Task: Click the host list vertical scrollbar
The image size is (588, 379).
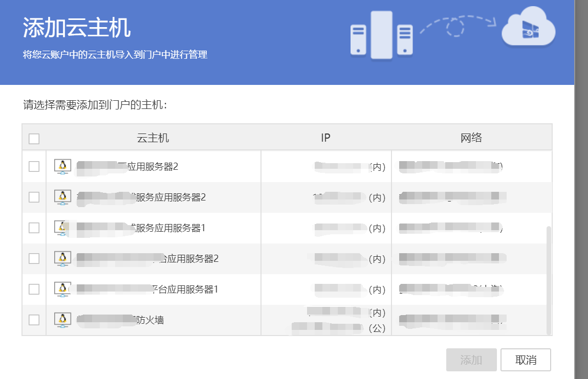Action: point(549,280)
